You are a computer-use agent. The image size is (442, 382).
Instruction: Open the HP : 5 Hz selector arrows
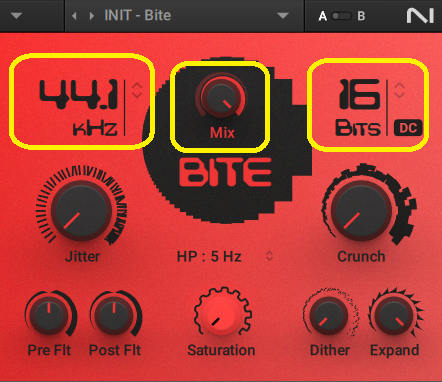(269, 256)
